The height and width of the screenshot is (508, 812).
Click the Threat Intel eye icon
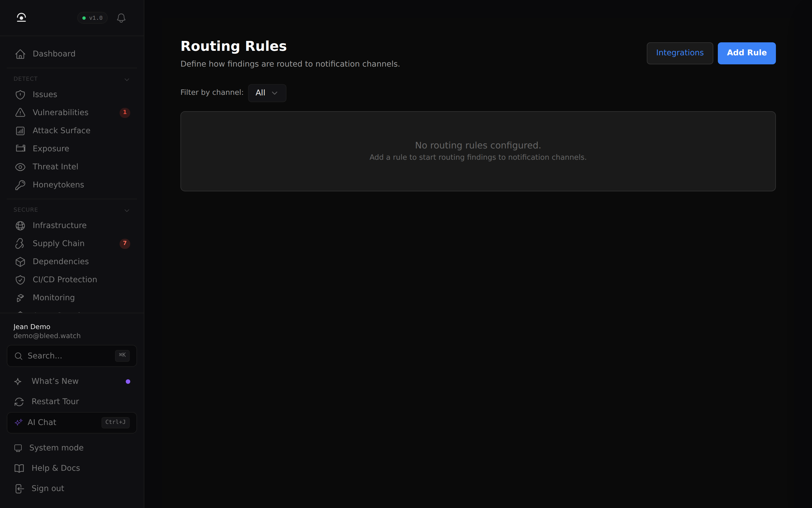(x=20, y=167)
